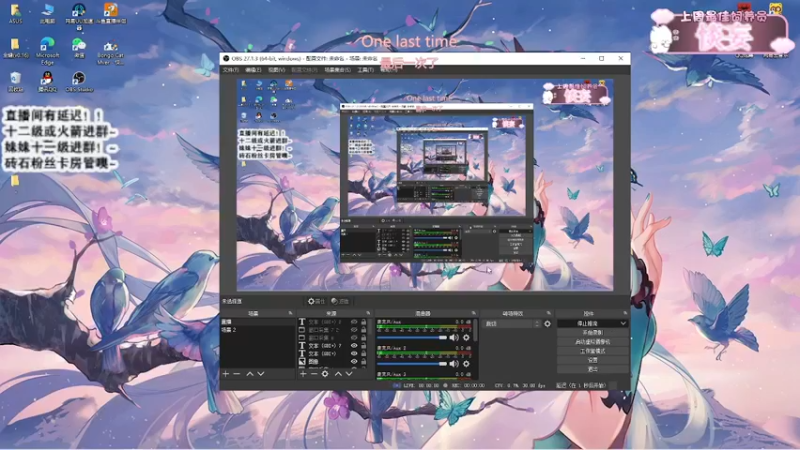Screen dimensions: 800x450
Task: Open the ASUS desktop folder
Action: click(15, 14)
